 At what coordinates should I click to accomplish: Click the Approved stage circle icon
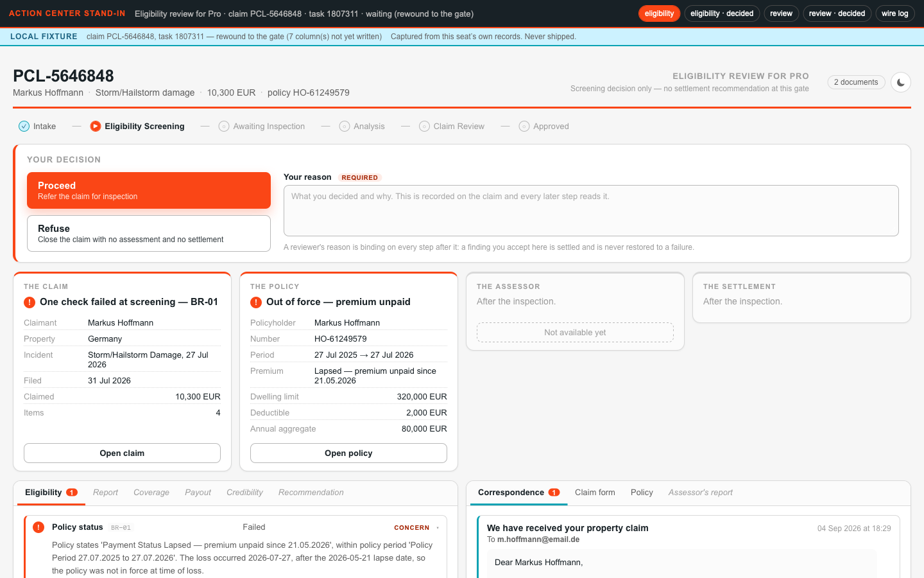[x=524, y=127]
